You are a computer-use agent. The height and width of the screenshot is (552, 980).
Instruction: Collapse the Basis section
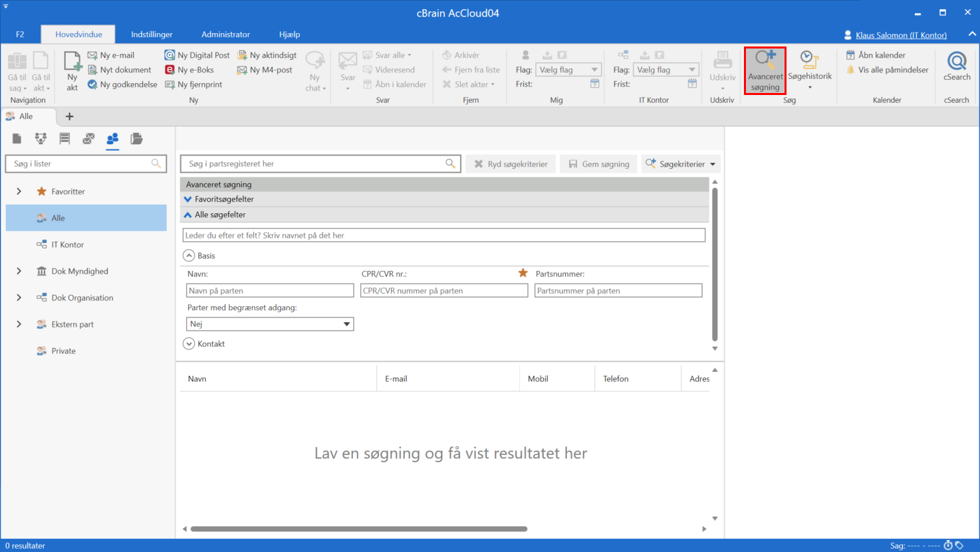click(189, 256)
